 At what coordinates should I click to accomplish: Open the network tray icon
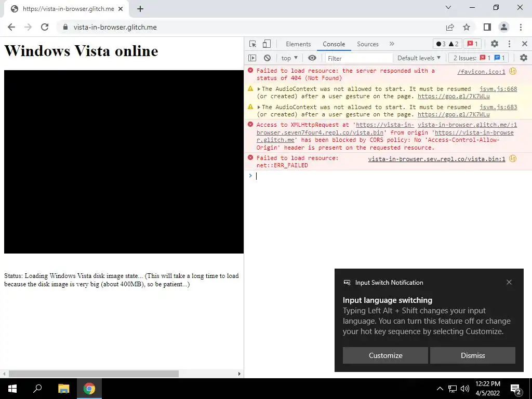click(x=453, y=389)
